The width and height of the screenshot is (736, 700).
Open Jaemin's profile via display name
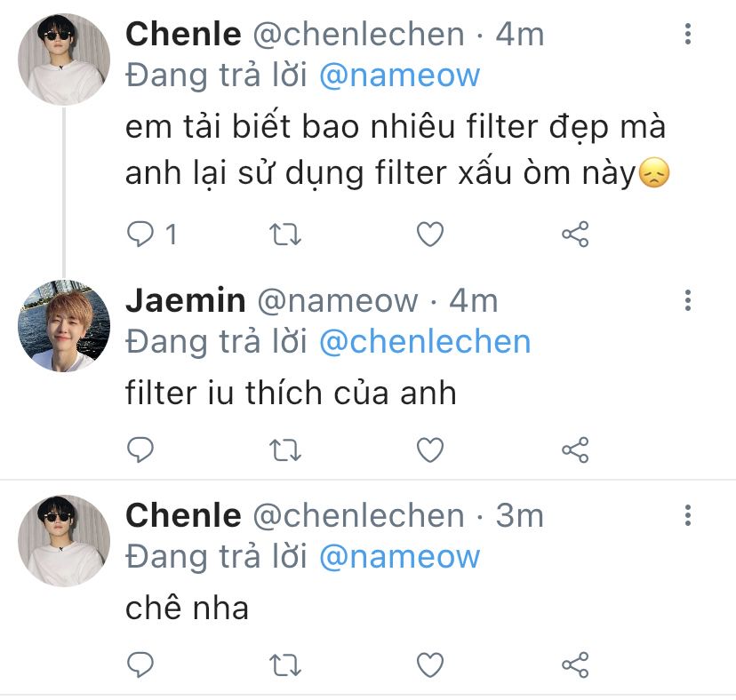185,301
